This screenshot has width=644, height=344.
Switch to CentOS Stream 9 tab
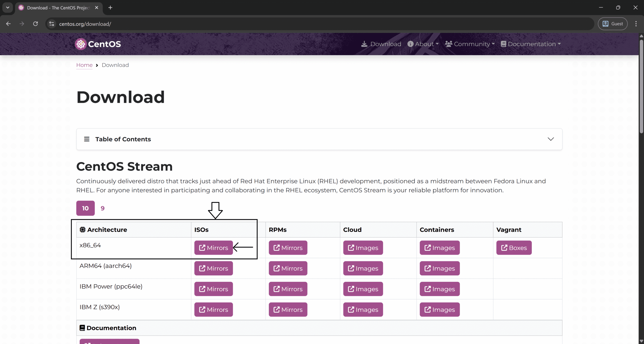click(102, 208)
